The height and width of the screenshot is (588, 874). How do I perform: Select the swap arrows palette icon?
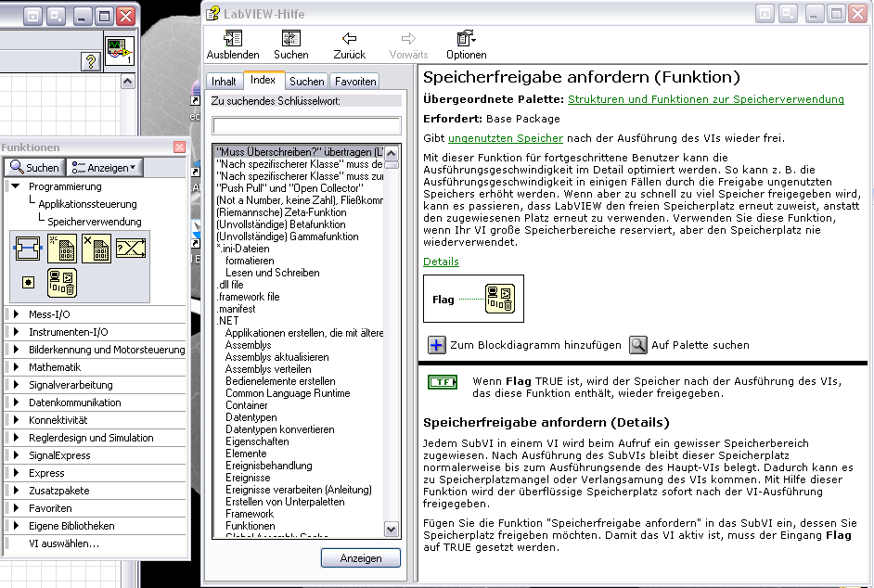(131, 248)
